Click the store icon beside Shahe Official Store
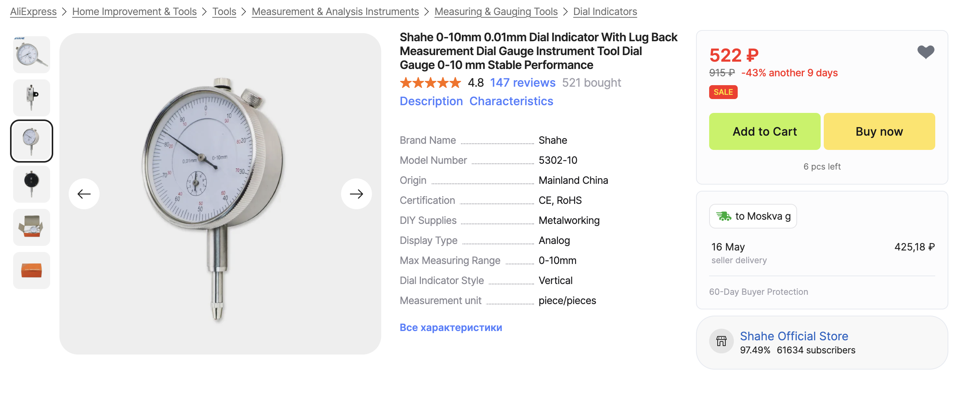Image resolution: width=980 pixels, height=400 pixels. [x=721, y=341]
